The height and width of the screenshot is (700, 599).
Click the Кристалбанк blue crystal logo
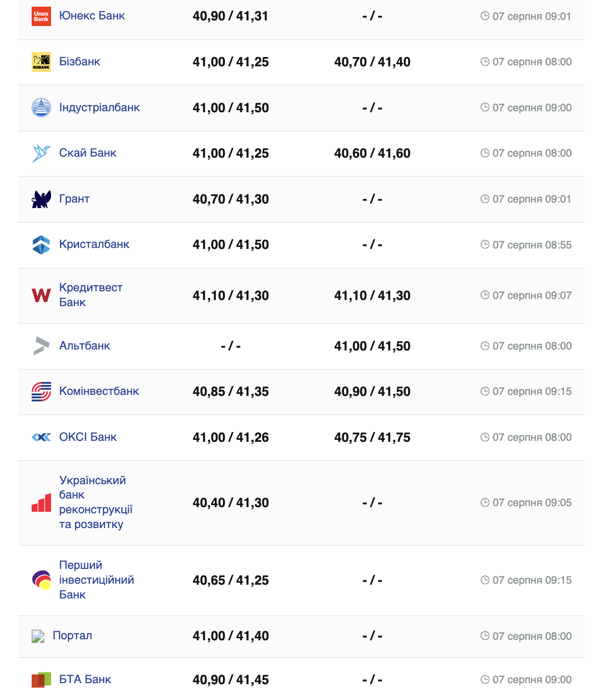pos(41,244)
